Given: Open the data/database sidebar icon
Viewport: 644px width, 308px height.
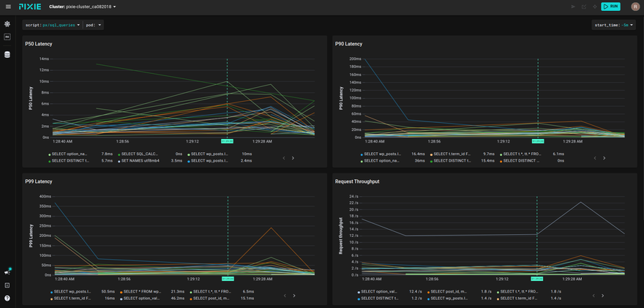Looking at the screenshot, I should pos(7,54).
